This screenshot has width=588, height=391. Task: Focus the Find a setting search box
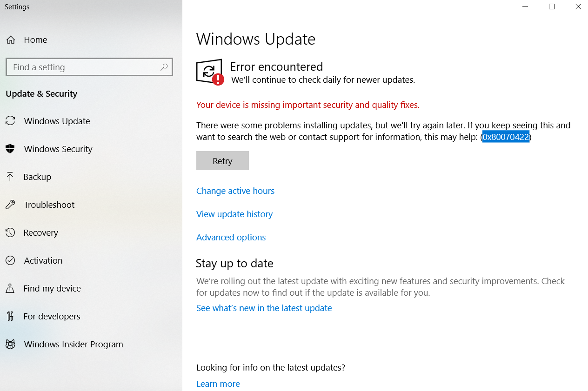pos(89,67)
